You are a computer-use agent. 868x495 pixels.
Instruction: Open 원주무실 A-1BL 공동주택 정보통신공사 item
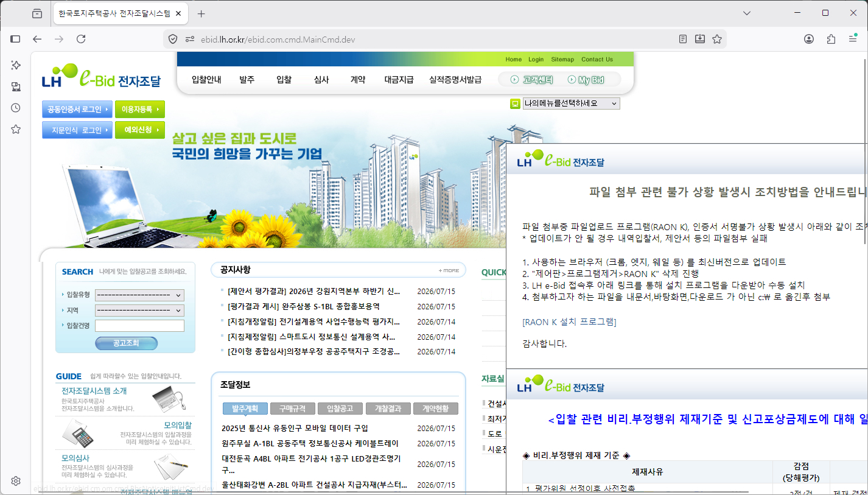(x=310, y=443)
